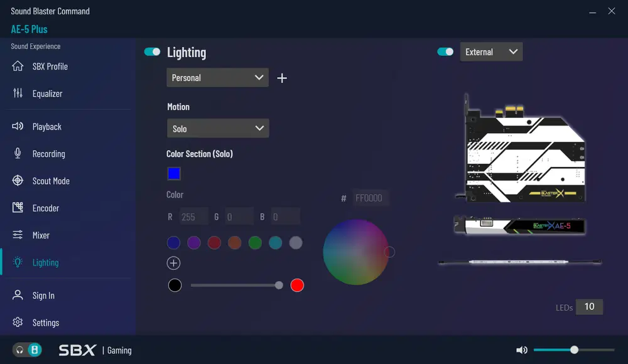
Task: Click the Encoder icon in sidebar
Action: pyautogui.click(x=18, y=208)
